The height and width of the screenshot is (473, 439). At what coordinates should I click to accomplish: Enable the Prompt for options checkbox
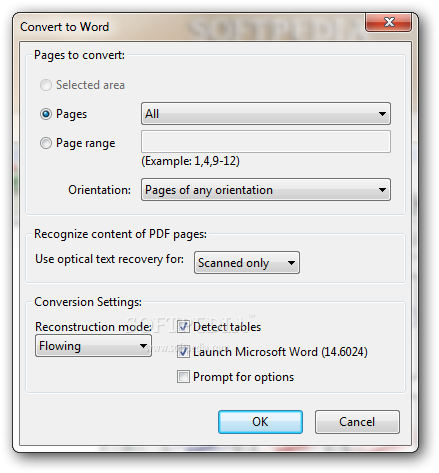point(183,377)
